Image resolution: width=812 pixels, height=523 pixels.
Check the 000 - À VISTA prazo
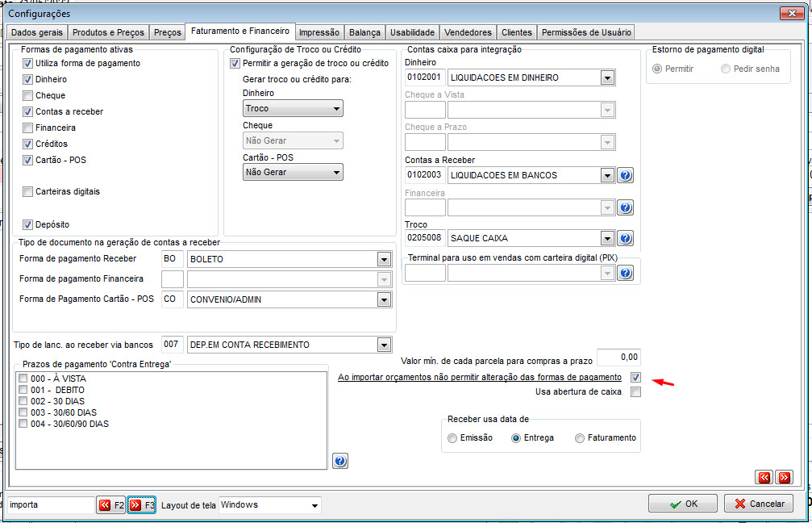click(23, 379)
